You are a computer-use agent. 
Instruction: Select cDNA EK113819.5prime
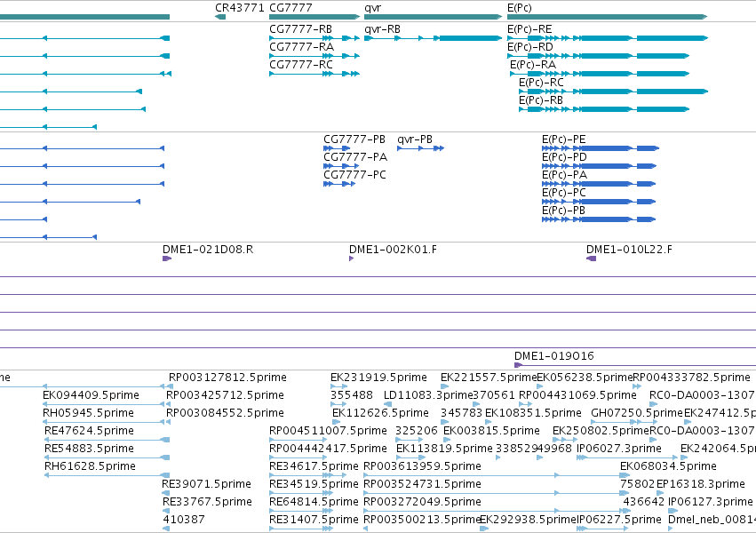(x=410, y=457)
